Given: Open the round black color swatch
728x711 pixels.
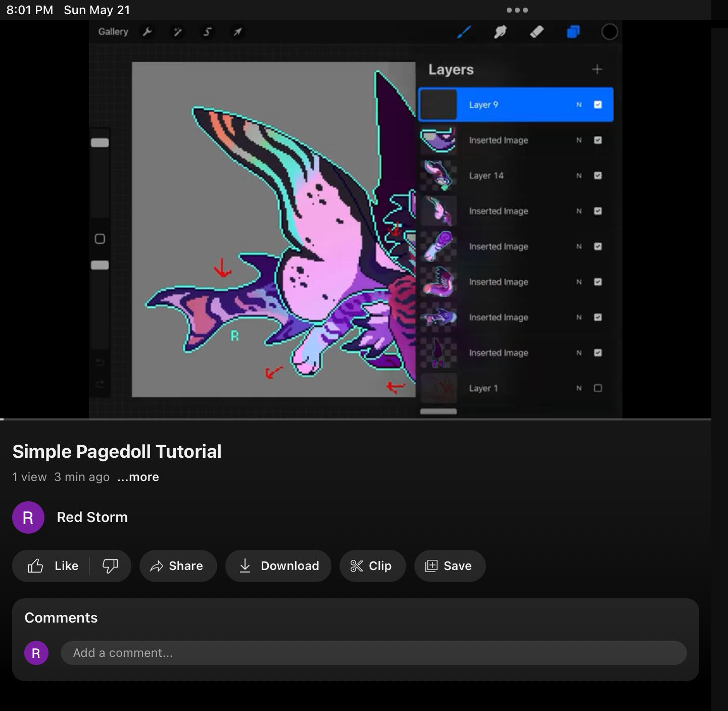Looking at the screenshot, I should [x=609, y=32].
